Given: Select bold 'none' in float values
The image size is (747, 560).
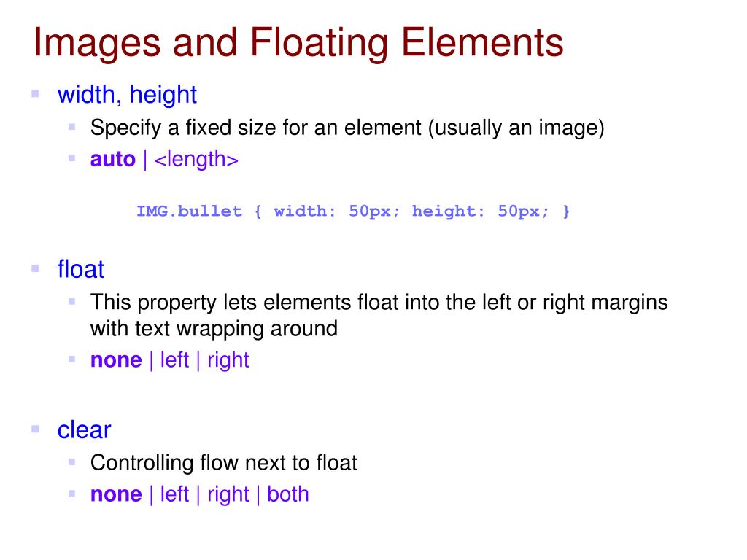Looking at the screenshot, I should pos(116,360).
